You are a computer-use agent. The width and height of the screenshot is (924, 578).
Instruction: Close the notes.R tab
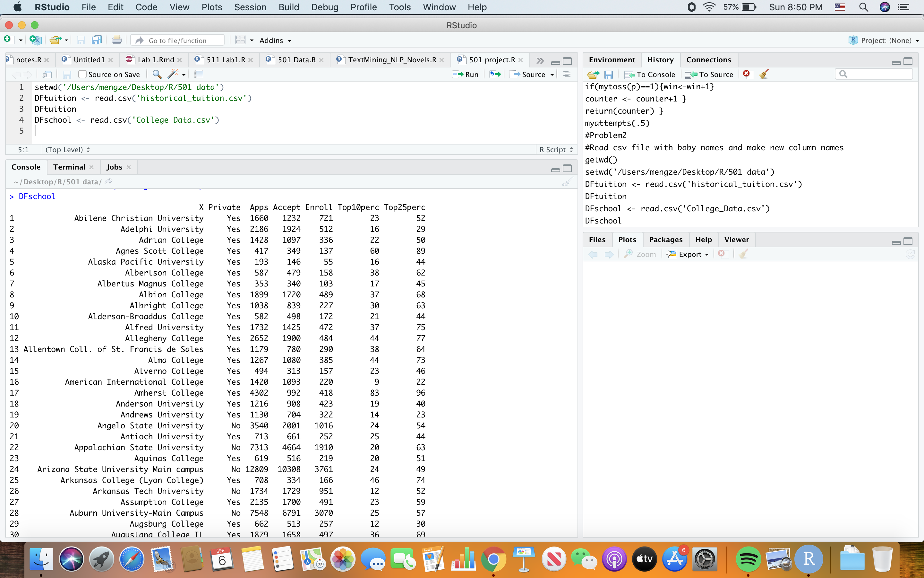47,60
